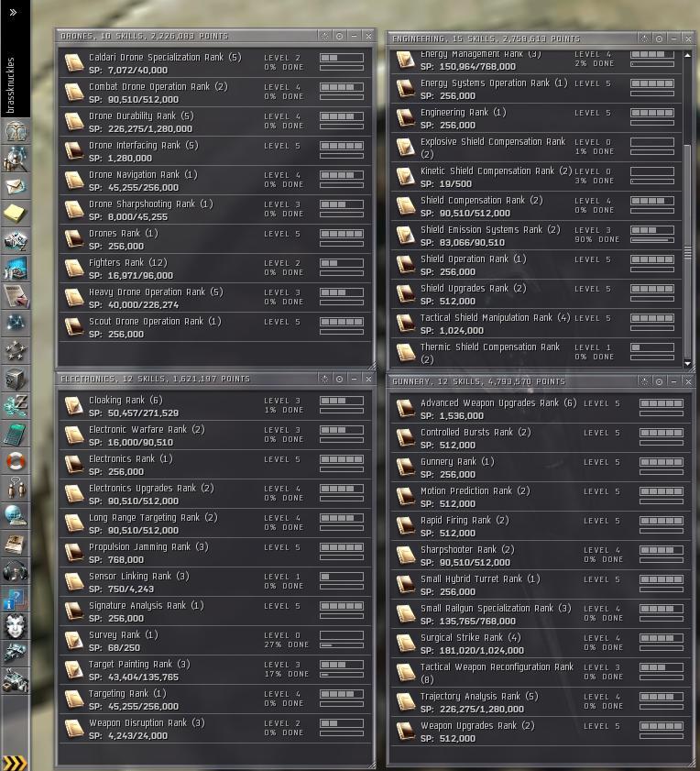Toggle pin on the Gunnery window

tap(659, 381)
